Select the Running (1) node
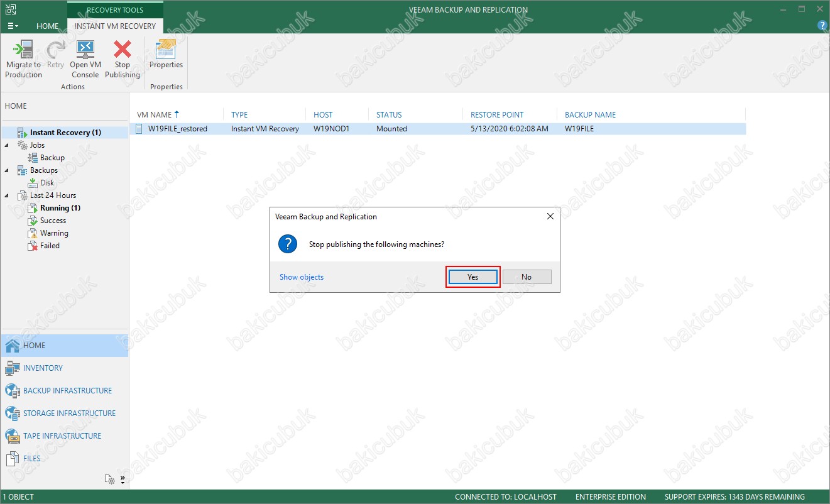 [x=60, y=208]
